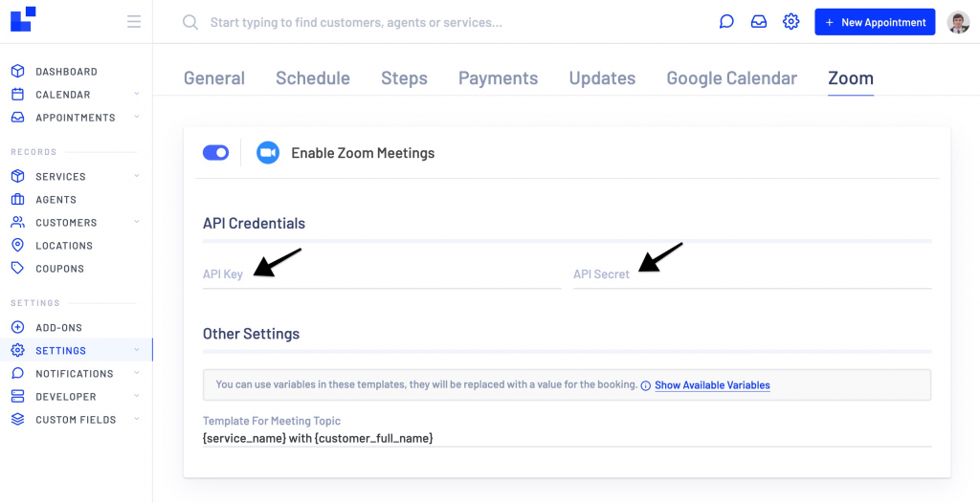Focus the API Secret input field
This screenshot has width=980, height=503.
[752, 273]
